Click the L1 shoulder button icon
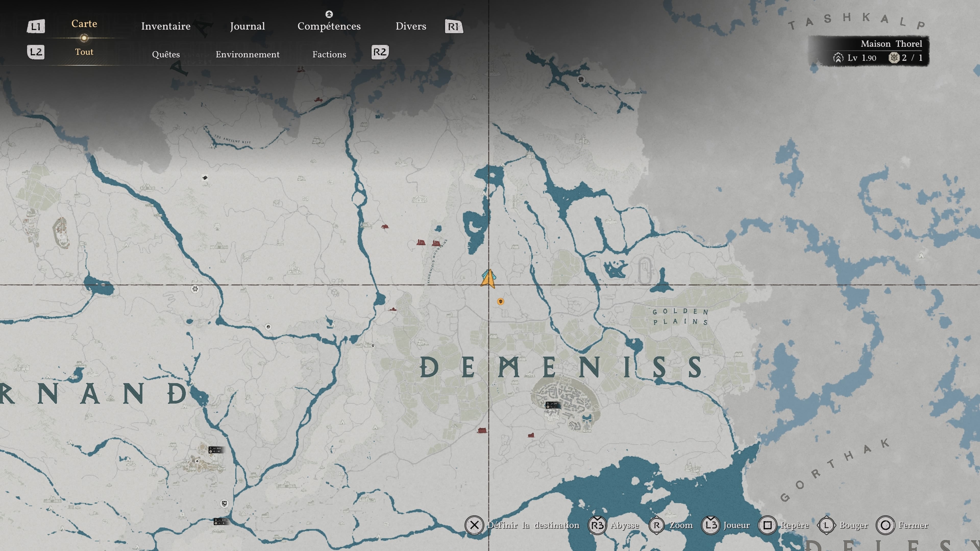The image size is (980, 551). click(36, 27)
